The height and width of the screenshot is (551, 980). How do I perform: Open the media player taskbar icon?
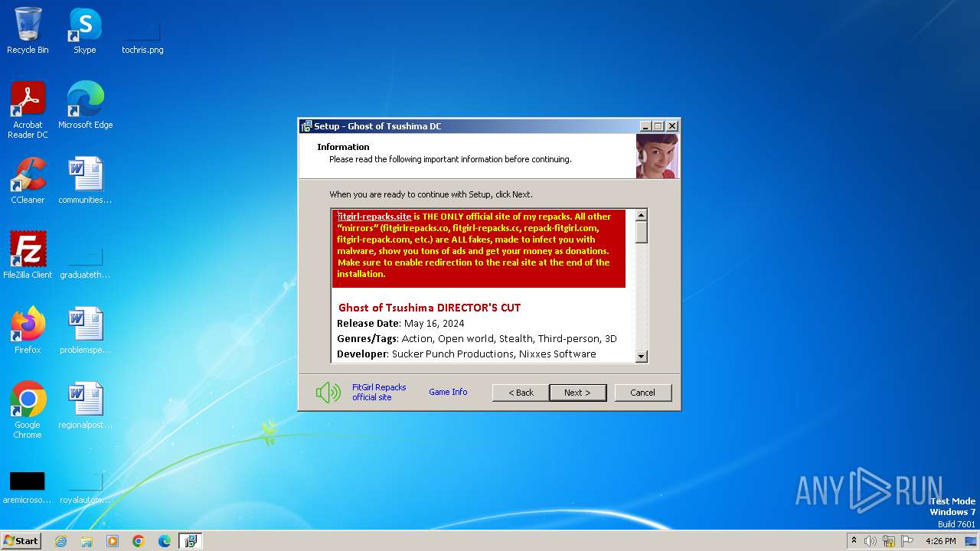coord(113,541)
